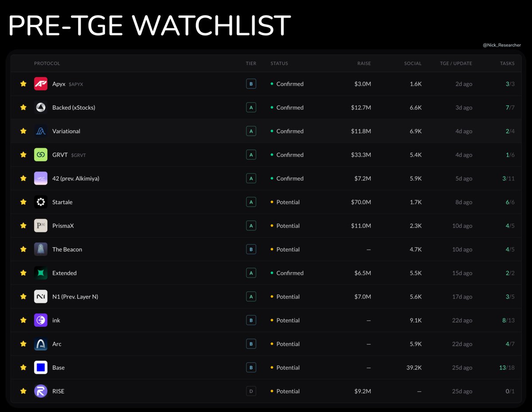Open the Apyx protocol name
This screenshot has height=412, width=532.
[x=59, y=84]
